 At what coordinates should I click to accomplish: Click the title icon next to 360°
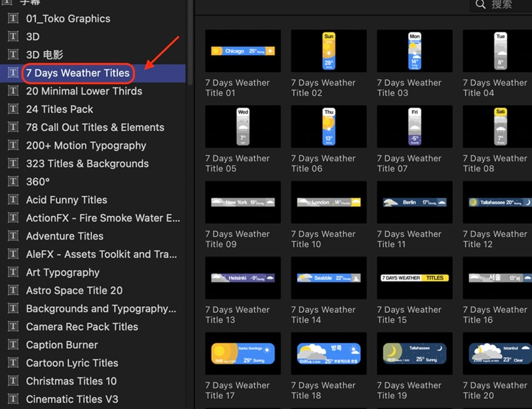point(13,182)
